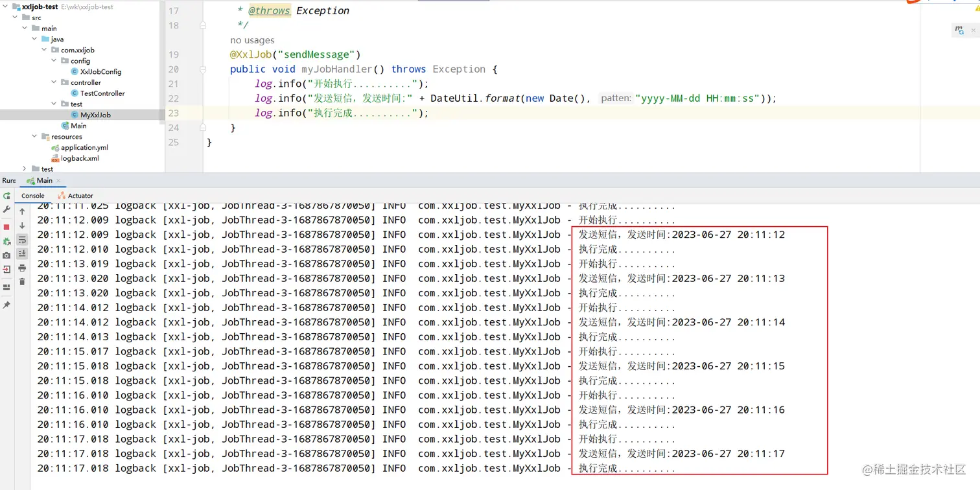This screenshot has height=490, width=980.
Task: Select the resources folder node
Action: [62, 137]
